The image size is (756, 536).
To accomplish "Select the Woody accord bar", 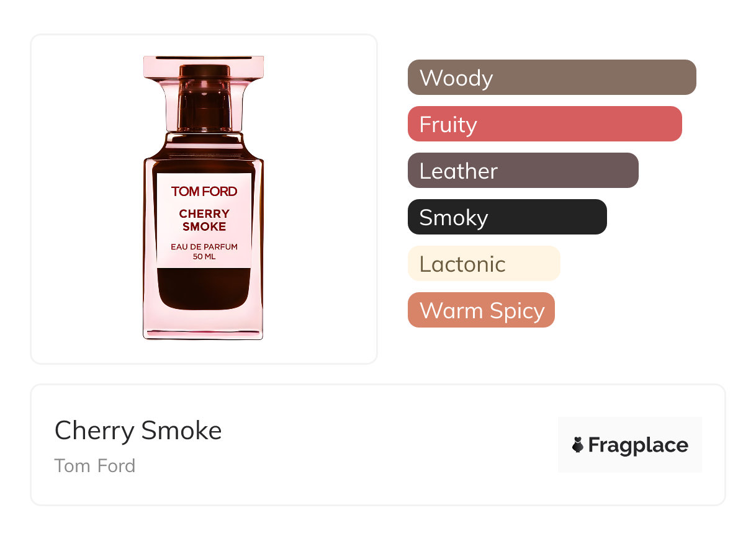I will point(552,78).
